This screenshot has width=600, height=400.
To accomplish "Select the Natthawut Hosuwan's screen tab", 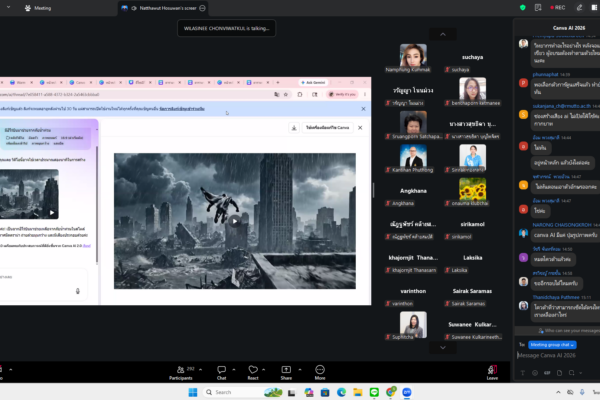I will tap(163, 8).
